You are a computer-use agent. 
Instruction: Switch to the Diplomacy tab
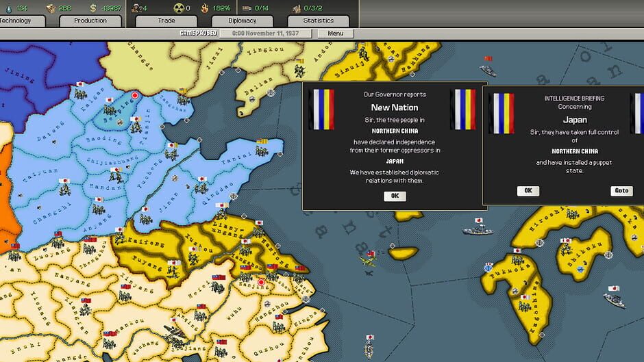pyautogui.click(x=242, y=21)
